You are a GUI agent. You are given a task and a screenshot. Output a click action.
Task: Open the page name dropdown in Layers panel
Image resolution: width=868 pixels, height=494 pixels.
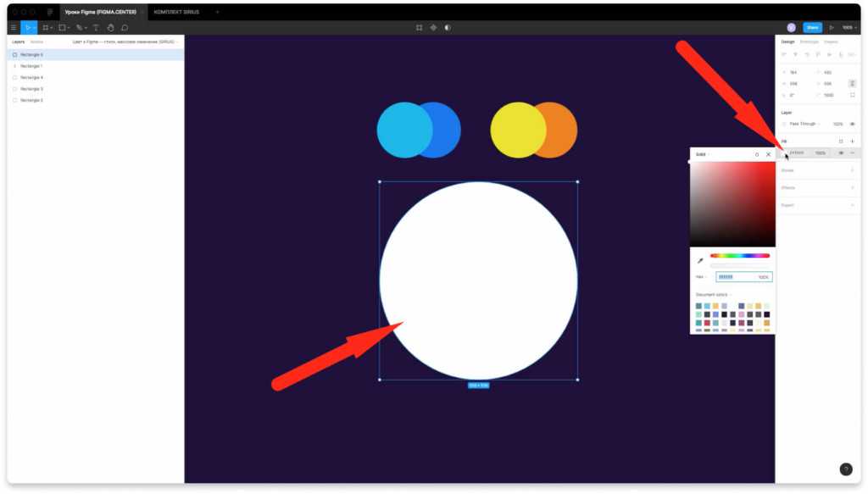125,42
